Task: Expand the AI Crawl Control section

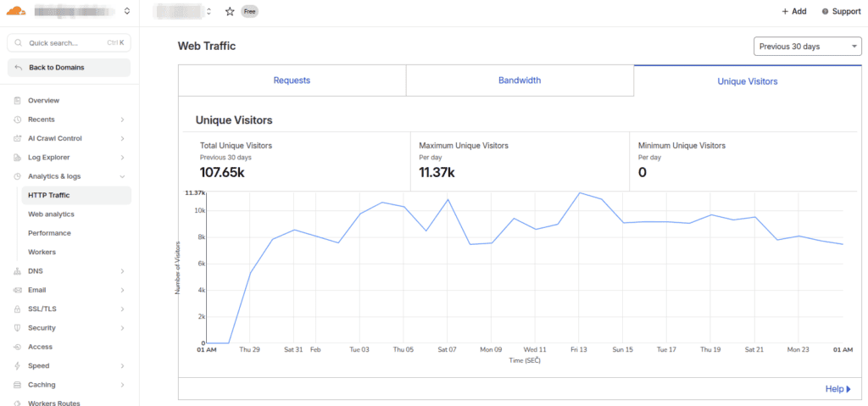Action: [122, 138]
